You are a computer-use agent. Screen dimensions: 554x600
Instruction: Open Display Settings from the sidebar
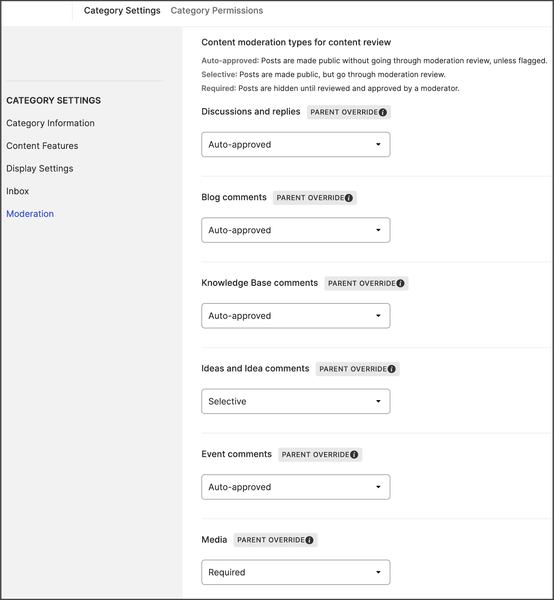click(x=40, y=168)
